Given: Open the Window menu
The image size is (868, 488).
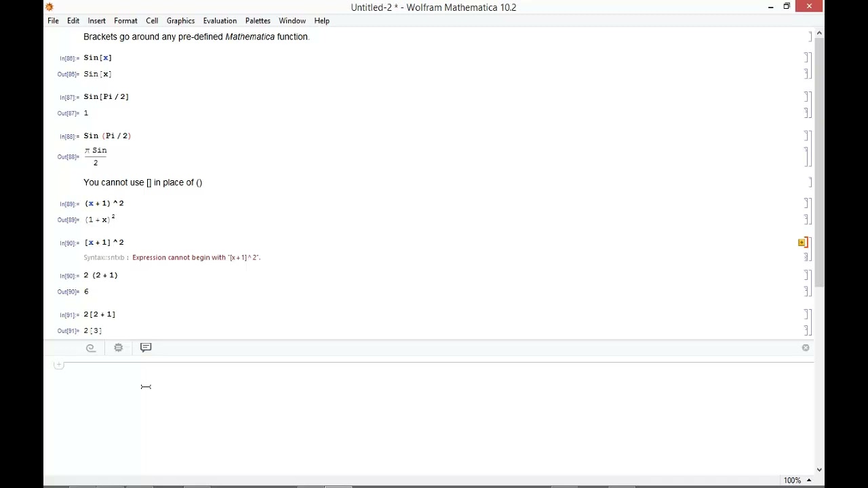Looking at the screenshot, I should point(292,20).
